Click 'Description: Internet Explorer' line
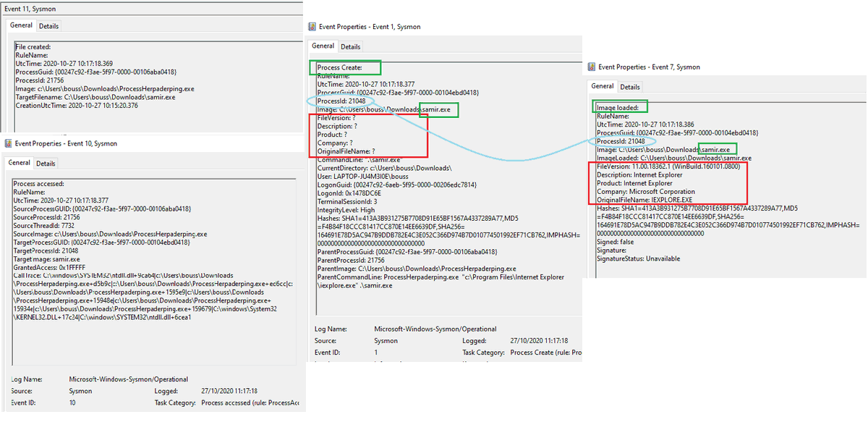This screenshot has height=438, width=868. tap(641, 174)
